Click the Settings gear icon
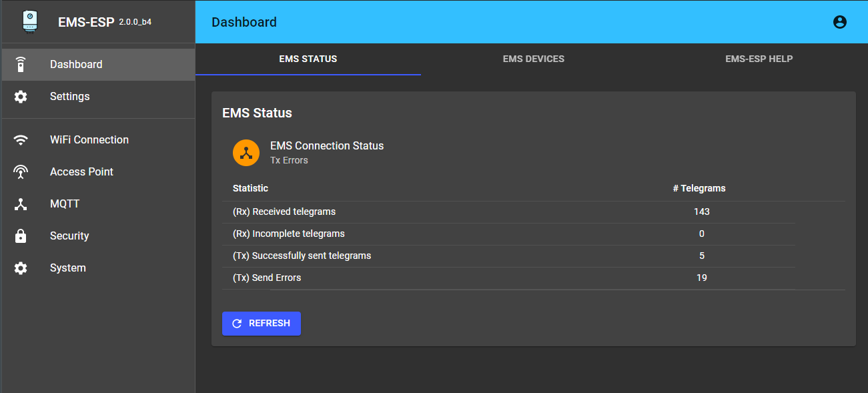The height and width of the screenshot is (393, 868). tap(21, 97)
